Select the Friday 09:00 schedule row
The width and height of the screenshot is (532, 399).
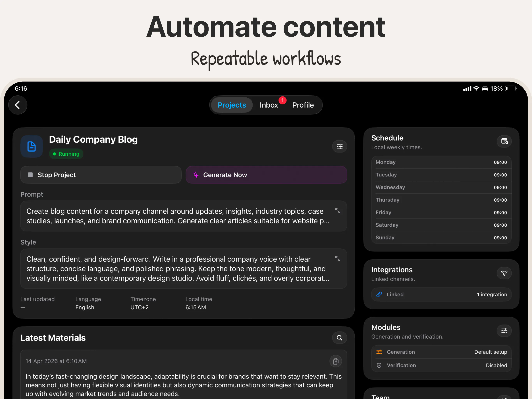[441, 212]
